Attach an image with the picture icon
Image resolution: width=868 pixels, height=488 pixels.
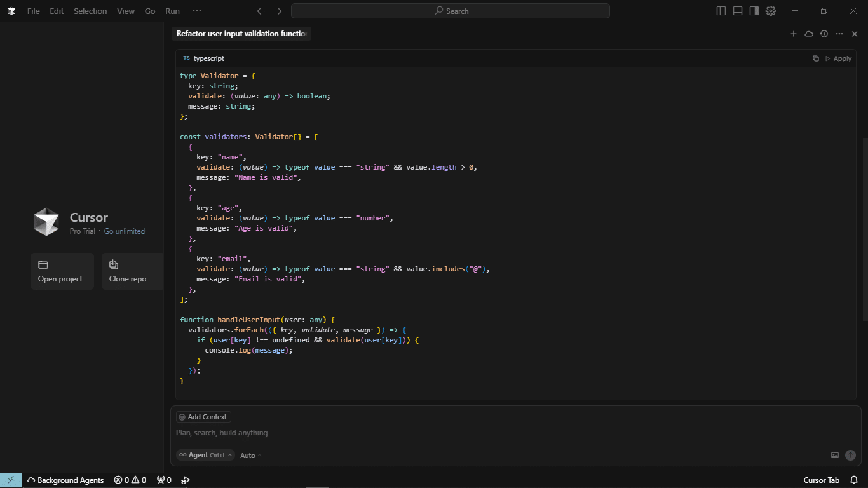tap(835, 455)
